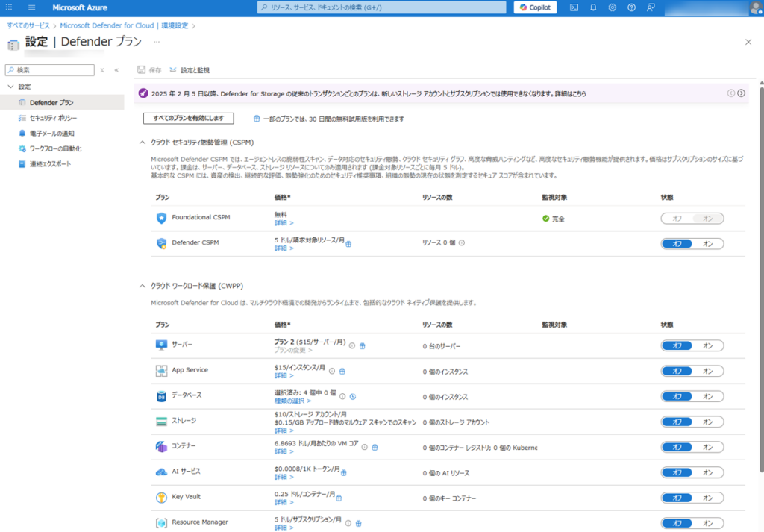The width and height of the screenshot is (764, 532).
Task: Click the help question mark icon
Action: 631,7
